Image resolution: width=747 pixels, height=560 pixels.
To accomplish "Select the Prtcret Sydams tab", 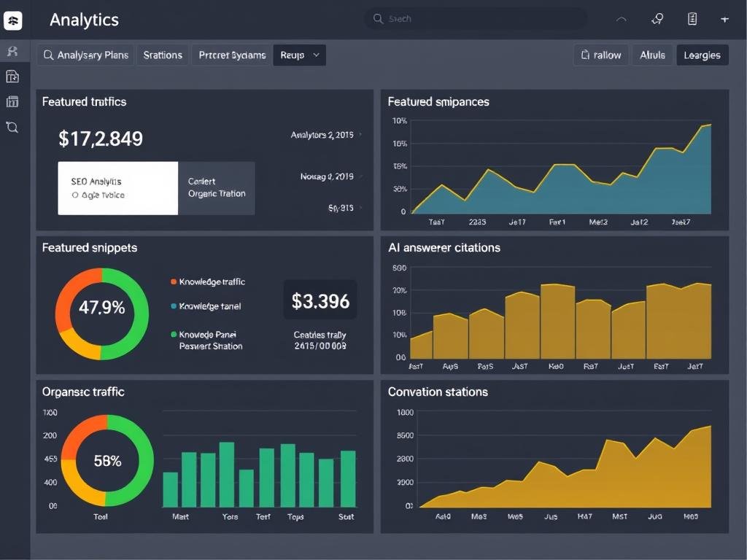I will coord(232,55).
